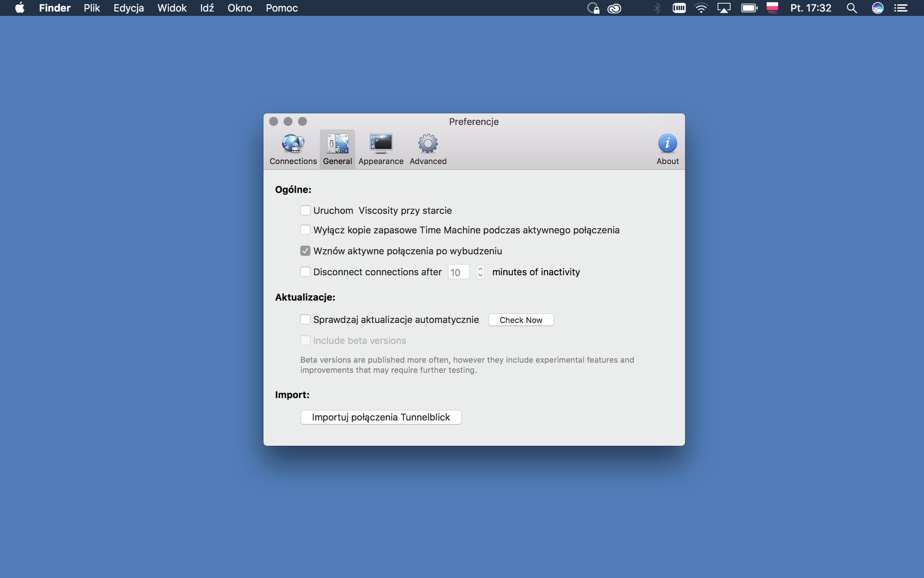Click the inactivity minutes stepper arrows

(480, 272)
